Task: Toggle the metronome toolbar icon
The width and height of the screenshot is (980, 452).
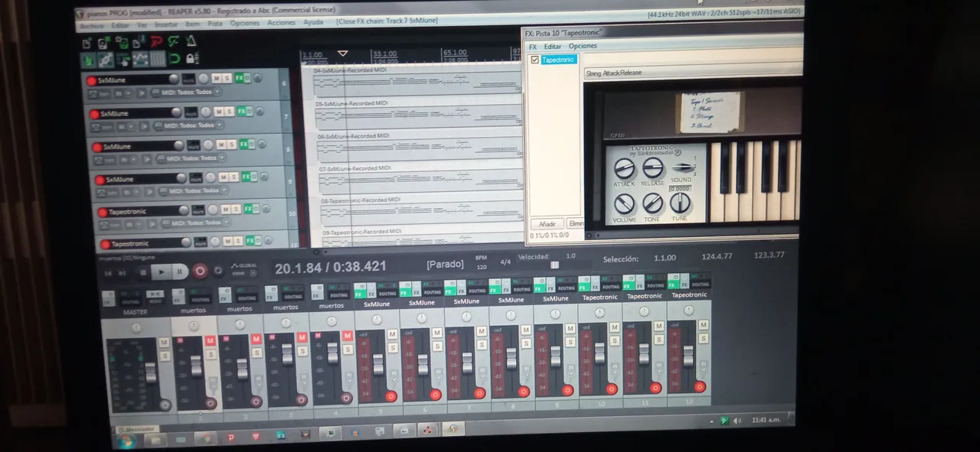Action: click(x=191, y=42)
